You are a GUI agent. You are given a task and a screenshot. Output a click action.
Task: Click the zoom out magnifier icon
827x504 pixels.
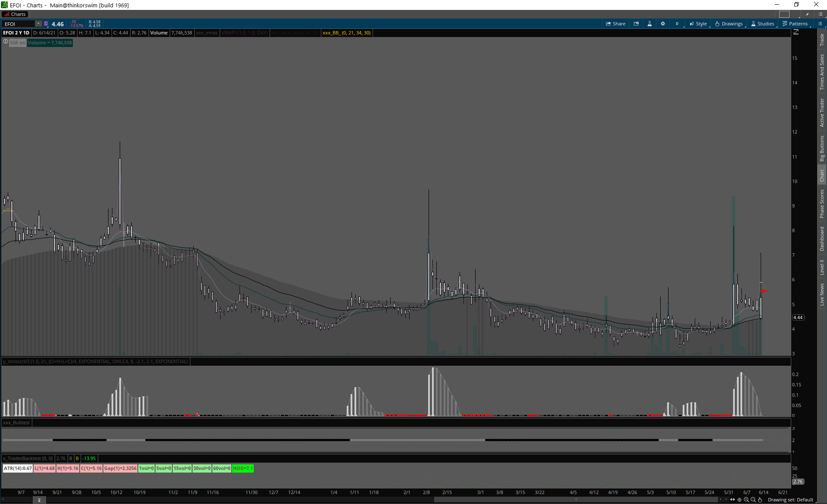[753, 500]
